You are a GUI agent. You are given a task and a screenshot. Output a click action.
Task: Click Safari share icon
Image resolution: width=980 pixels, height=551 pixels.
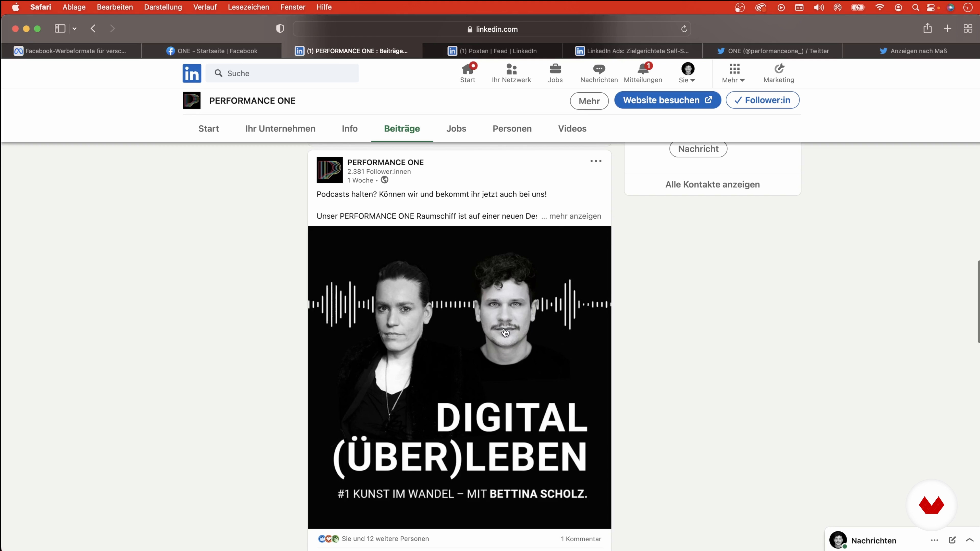(927, 28)
